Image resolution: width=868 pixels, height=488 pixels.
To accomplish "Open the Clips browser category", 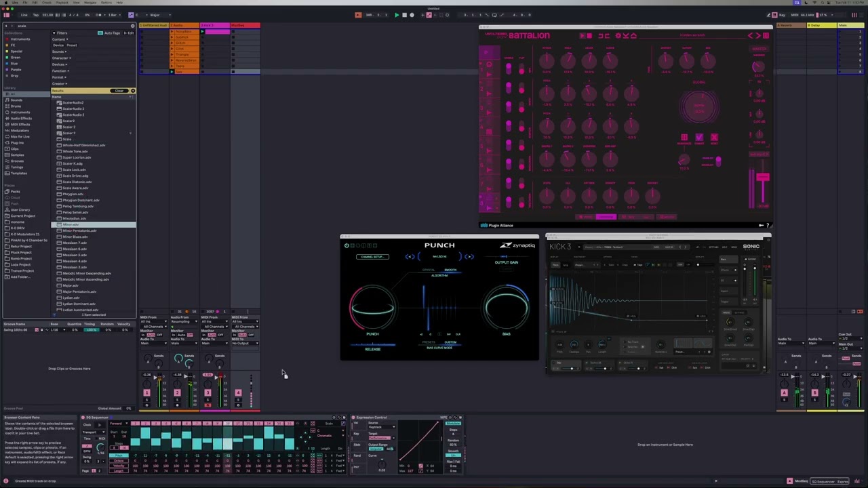I will (x=15, y=148).
